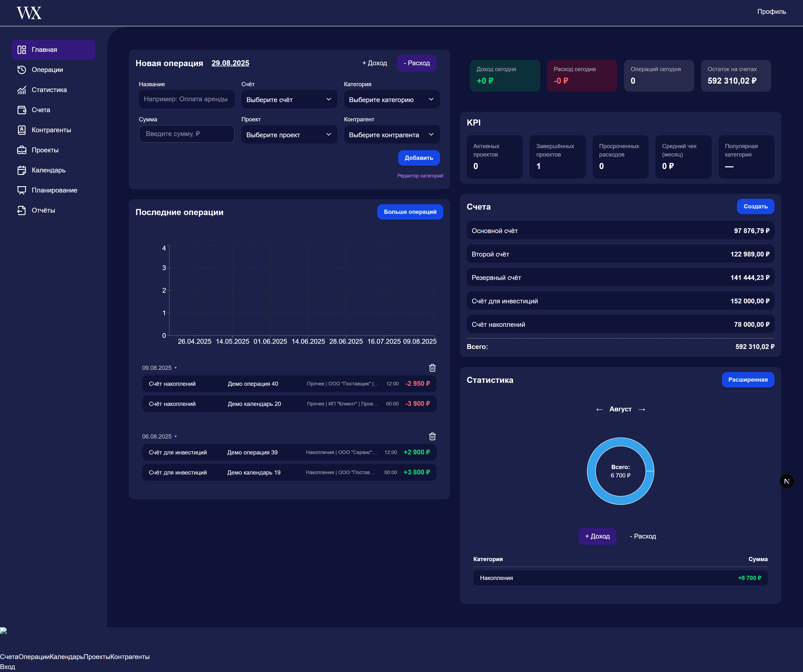The width and height of the screenshot is (803, 672).
Task: Click the Контрагенты contact icon
Action: 22,130
